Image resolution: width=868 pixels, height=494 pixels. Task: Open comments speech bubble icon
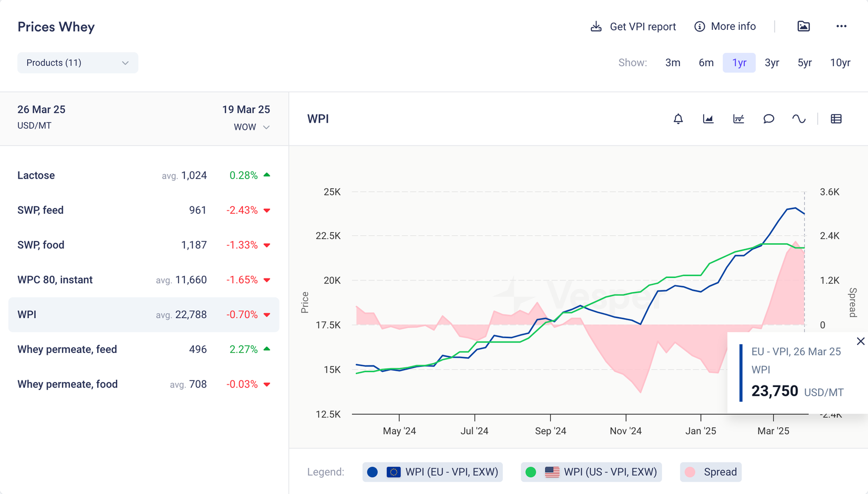(769, 119)
